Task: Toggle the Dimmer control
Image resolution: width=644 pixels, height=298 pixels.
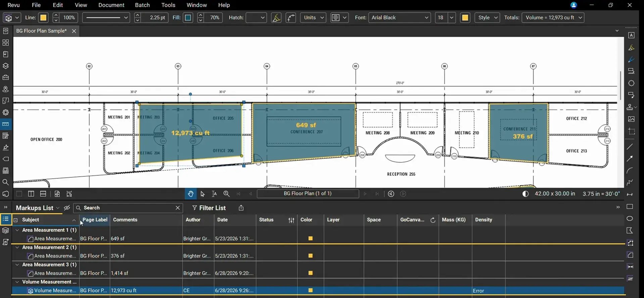Action: pos(526,194)
